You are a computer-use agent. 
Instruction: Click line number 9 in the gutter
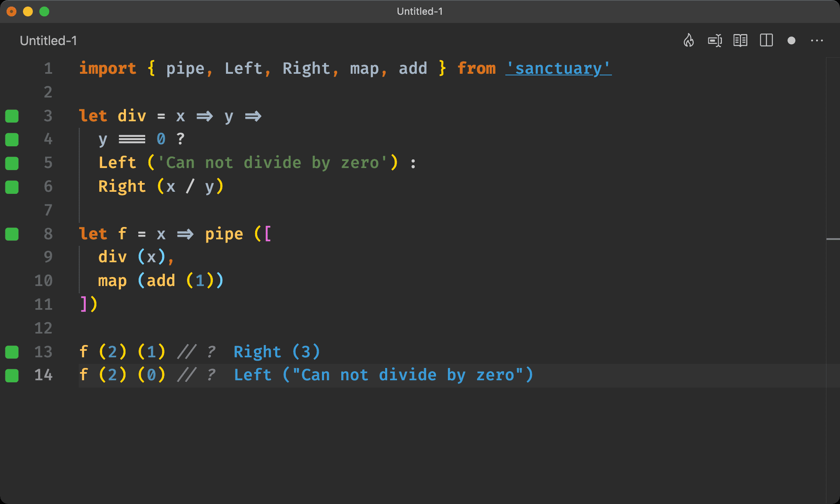pyautogui.click(x=48, y=257)
